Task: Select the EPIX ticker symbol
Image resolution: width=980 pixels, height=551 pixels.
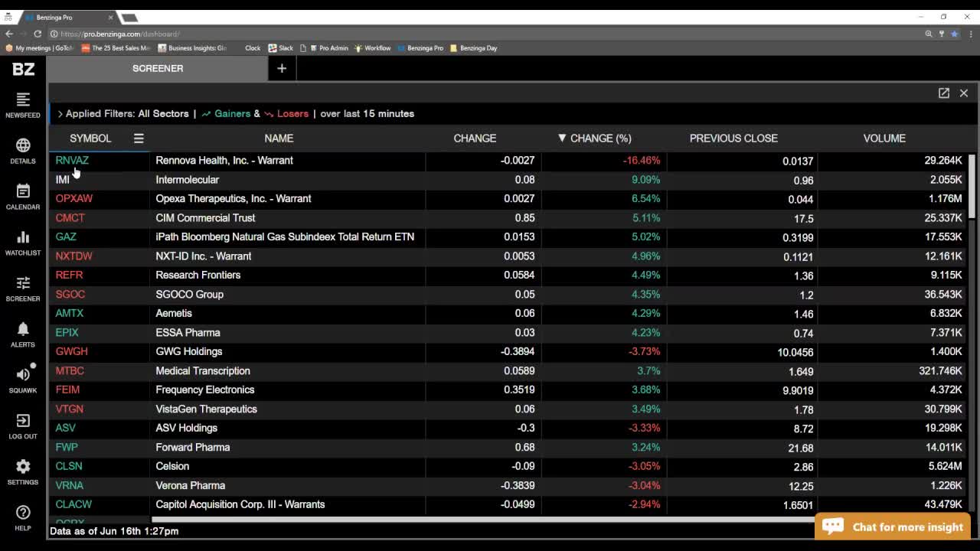Action: coord(67,333)
